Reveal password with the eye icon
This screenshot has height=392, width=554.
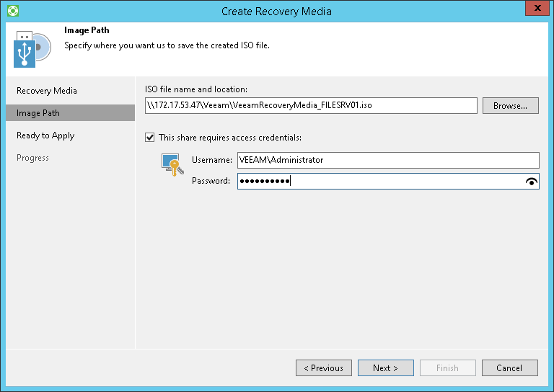(532, 182)
